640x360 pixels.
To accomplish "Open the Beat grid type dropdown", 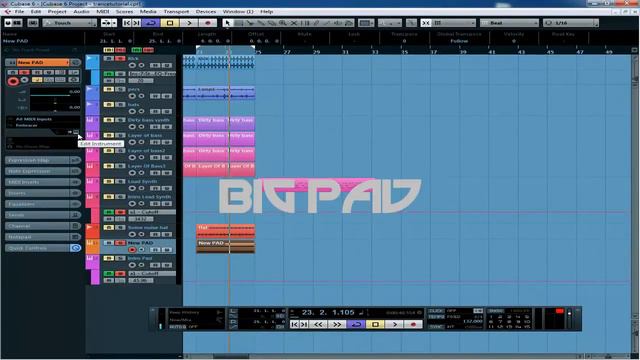I will coord(510,23).
